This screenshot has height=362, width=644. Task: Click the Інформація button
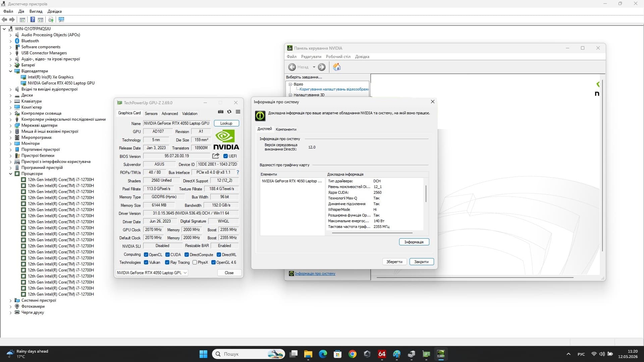[x=414, y=242]
